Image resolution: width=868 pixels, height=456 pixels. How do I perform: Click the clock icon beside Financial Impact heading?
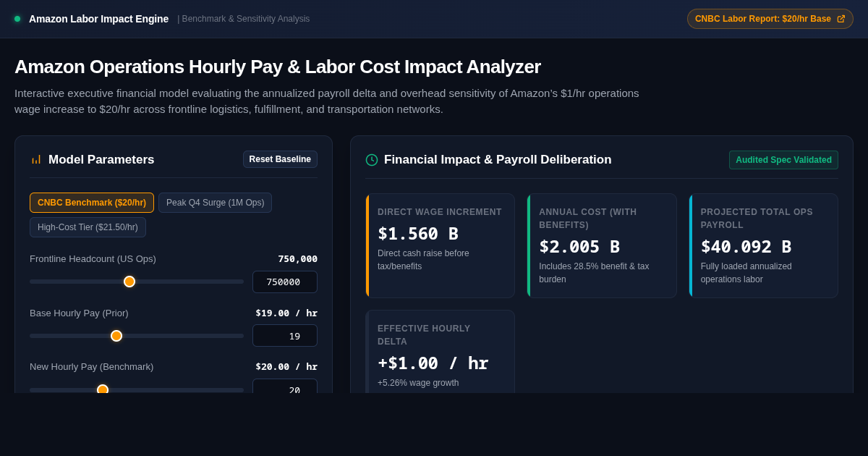[372, 160]
